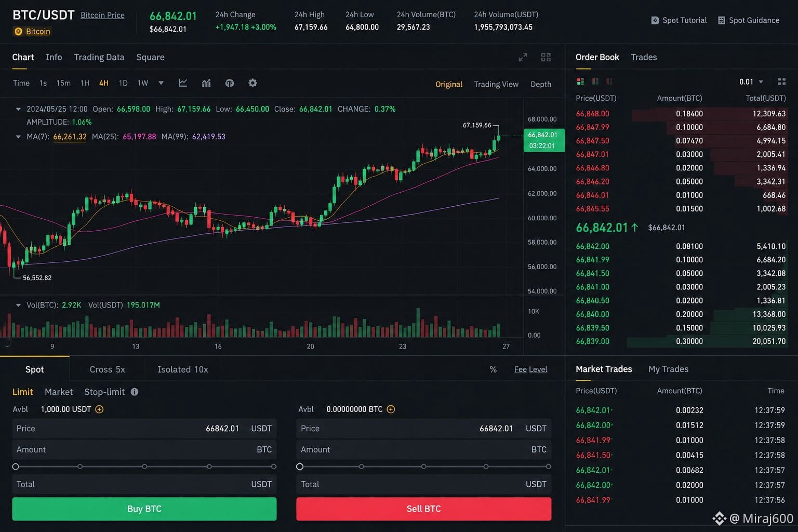Click the Amount field above Sell BTC
The width and height of the screenshot is (798, 532).
[423, 449]
